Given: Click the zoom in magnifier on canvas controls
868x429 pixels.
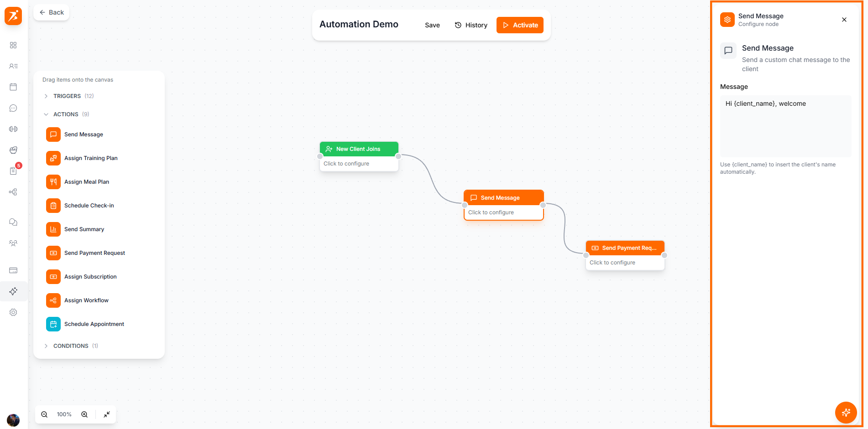Looking at the screenshot, I should (x=84, y=414).
